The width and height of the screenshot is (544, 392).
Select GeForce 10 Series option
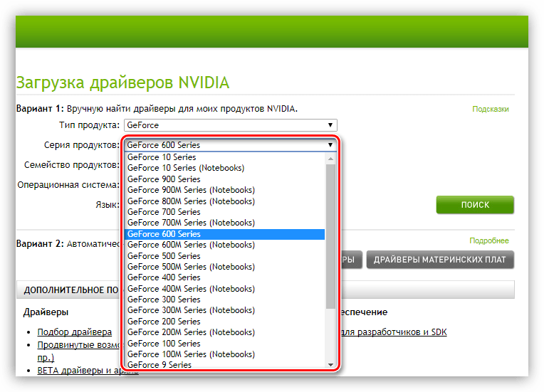225,157
